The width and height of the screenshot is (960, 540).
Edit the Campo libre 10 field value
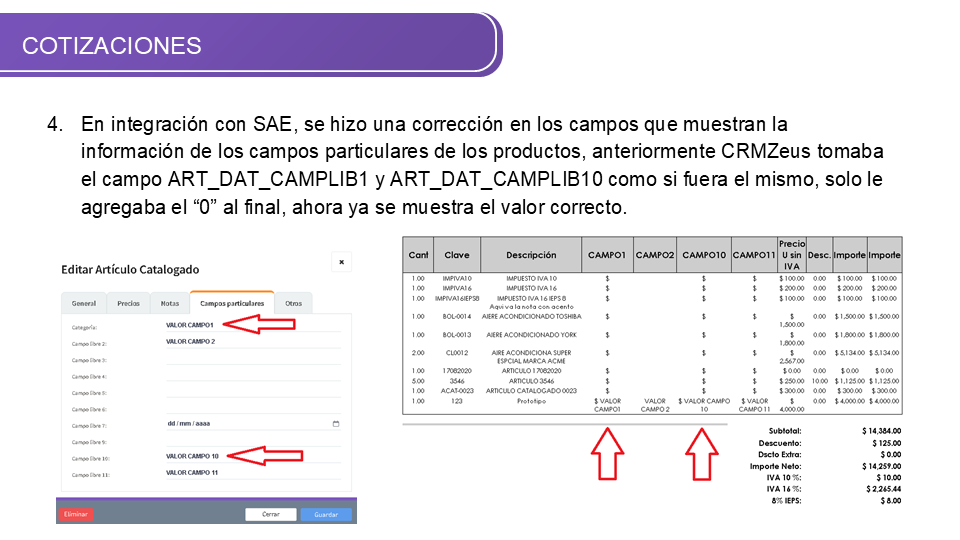click(253, 456)
